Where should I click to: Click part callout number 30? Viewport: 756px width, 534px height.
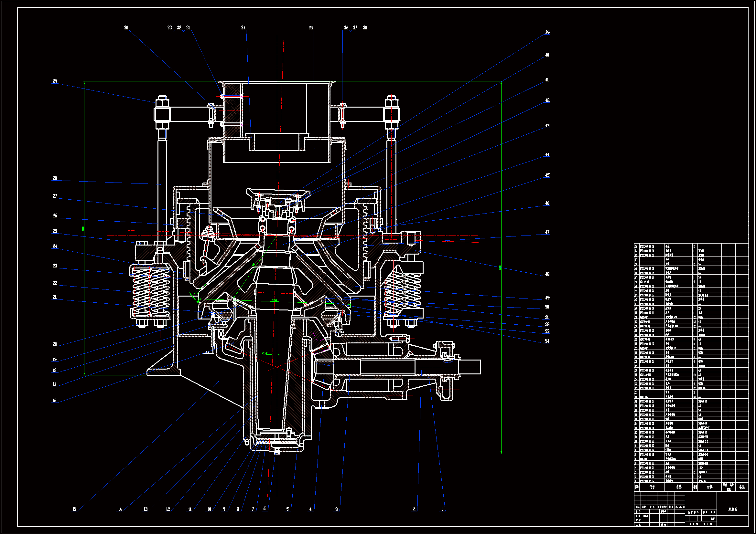pyautogui.click(x=126, y=28)
